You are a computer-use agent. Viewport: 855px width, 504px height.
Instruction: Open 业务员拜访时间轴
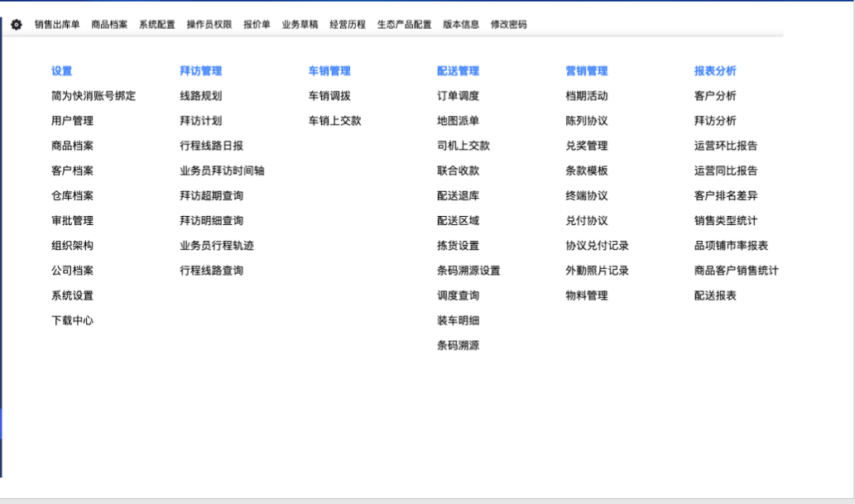pos(222,171)
